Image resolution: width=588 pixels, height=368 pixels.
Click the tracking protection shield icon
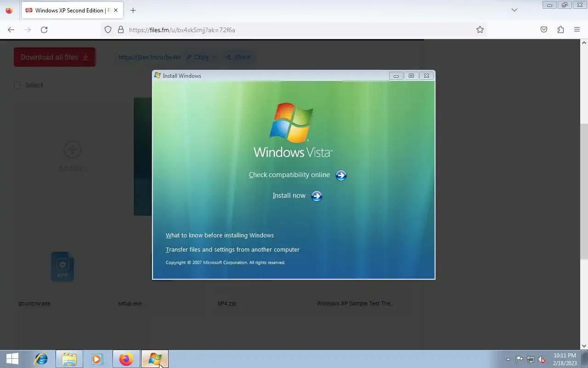[108, 30]
